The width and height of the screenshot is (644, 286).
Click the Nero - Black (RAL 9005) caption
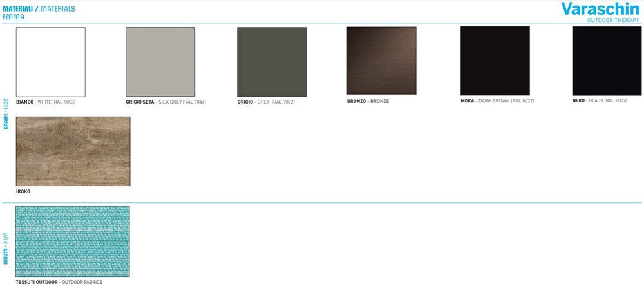599,101
